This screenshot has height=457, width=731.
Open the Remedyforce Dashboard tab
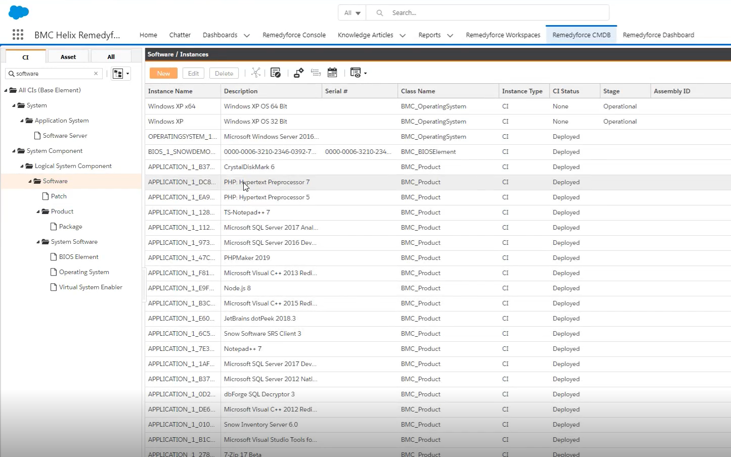pos(658,35)
